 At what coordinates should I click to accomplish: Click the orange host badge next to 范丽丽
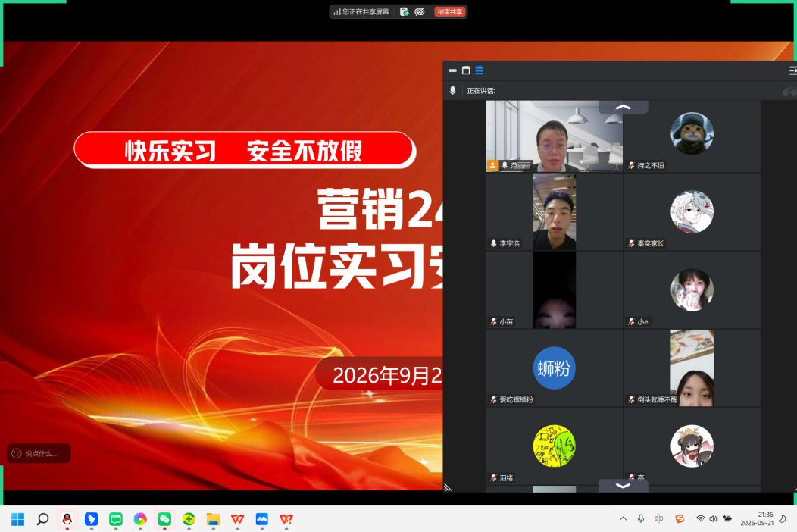coord(492,165)
